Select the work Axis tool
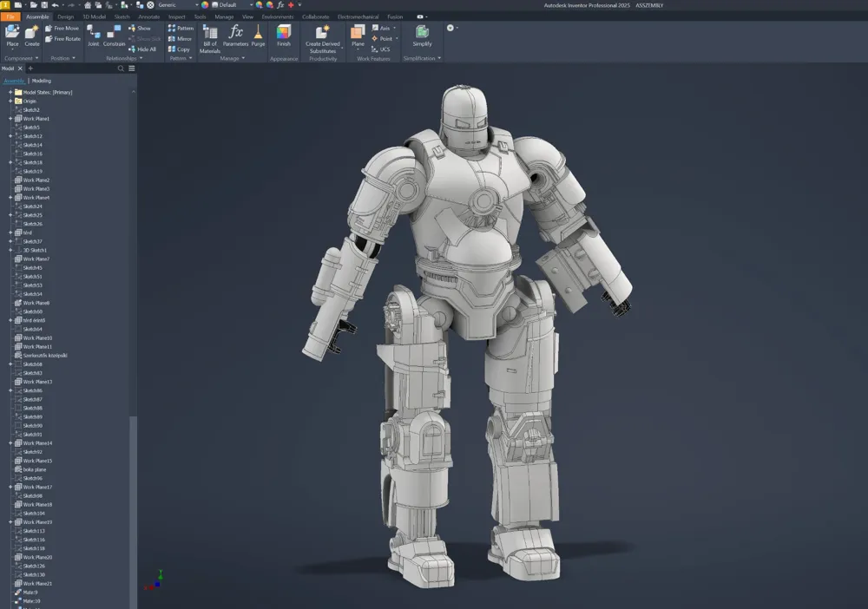 point(384,29)
